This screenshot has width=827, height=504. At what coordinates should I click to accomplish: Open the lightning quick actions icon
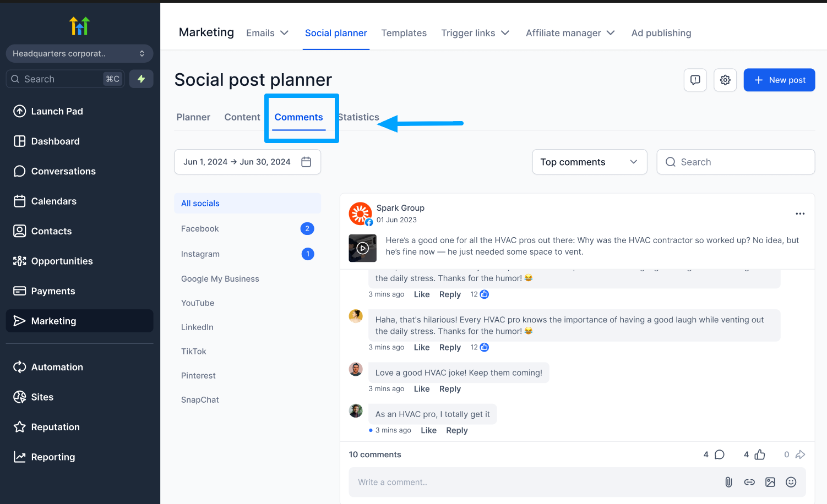click(141, 79)
